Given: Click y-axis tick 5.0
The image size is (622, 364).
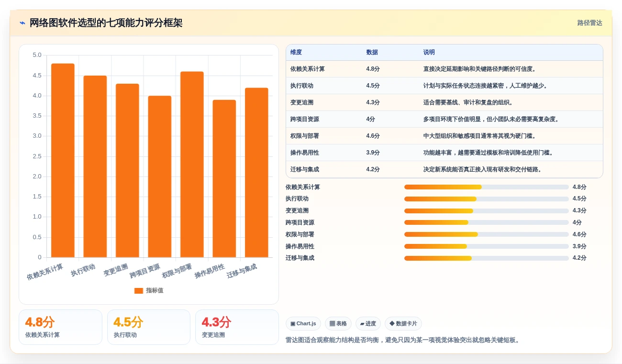Looking at the screenshot, I should [x=37, y=55].
